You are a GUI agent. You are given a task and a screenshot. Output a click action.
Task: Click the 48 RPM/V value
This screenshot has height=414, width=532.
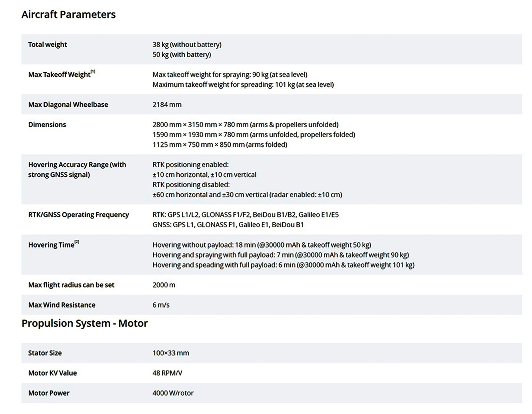(x=167, y=373)
